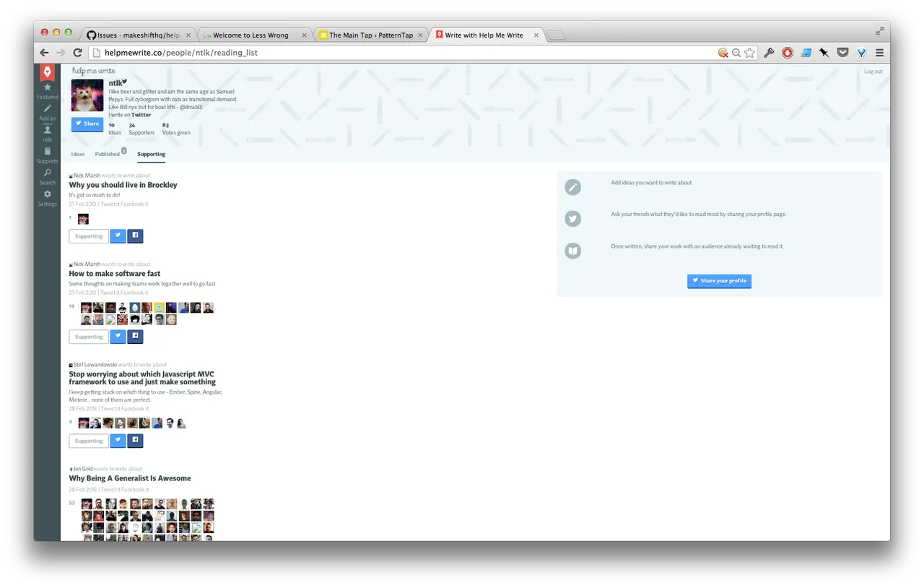Open the blue diamond extension icon
The image size is (924, 588).
[861, 53]
